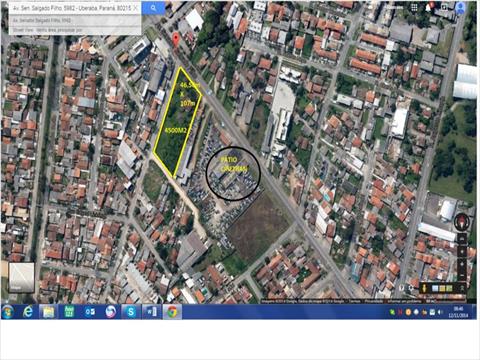Clear the search box with the X

tap(136, 8)
